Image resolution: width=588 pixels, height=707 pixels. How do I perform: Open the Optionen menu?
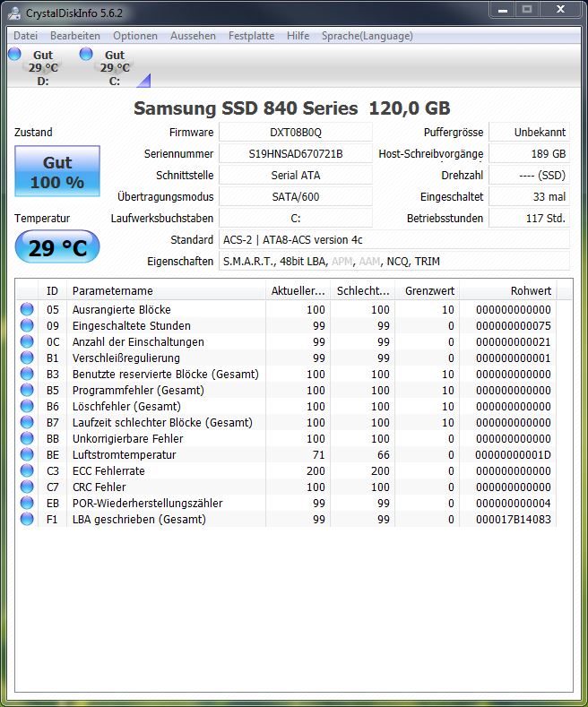click(134, 36)
